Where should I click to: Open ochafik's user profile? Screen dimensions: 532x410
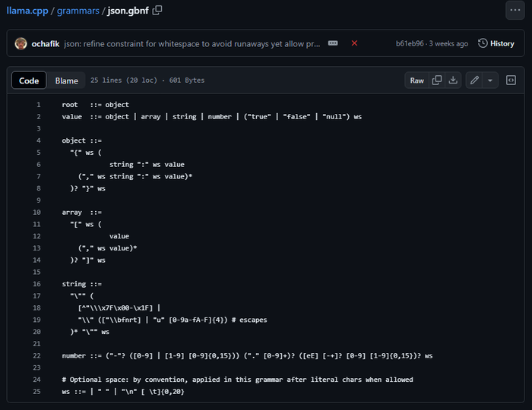46,44
